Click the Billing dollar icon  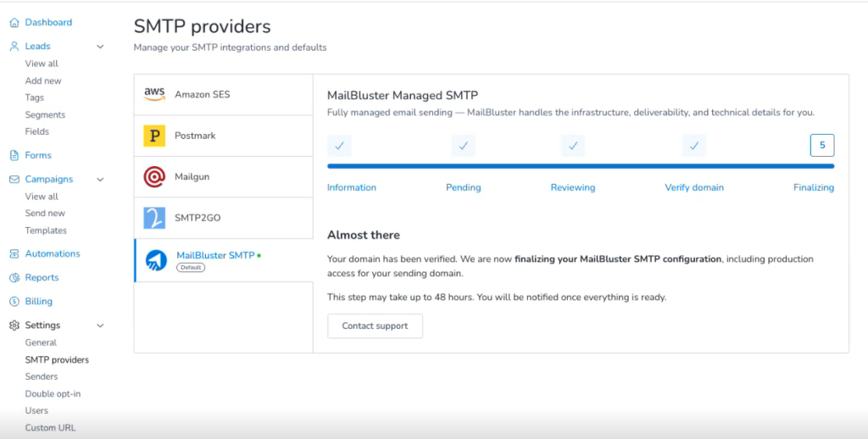coord(14,302)
